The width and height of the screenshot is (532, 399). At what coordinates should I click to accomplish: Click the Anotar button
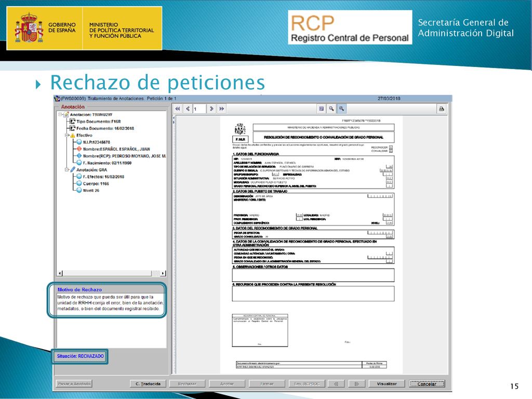[227, 384]
